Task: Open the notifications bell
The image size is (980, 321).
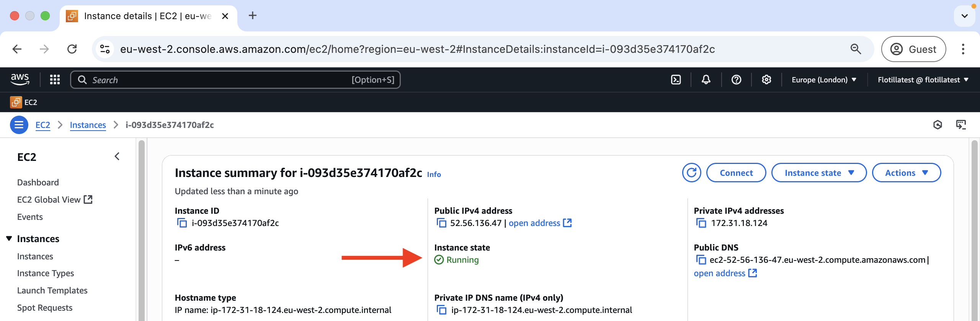Action: [x=706, y=80]
